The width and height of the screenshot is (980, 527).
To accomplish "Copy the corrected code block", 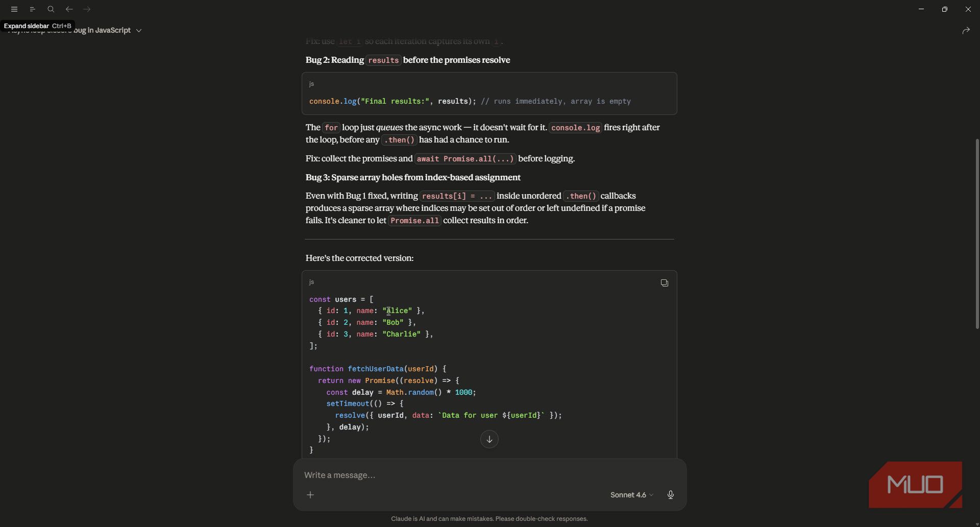I will point(664,283).
